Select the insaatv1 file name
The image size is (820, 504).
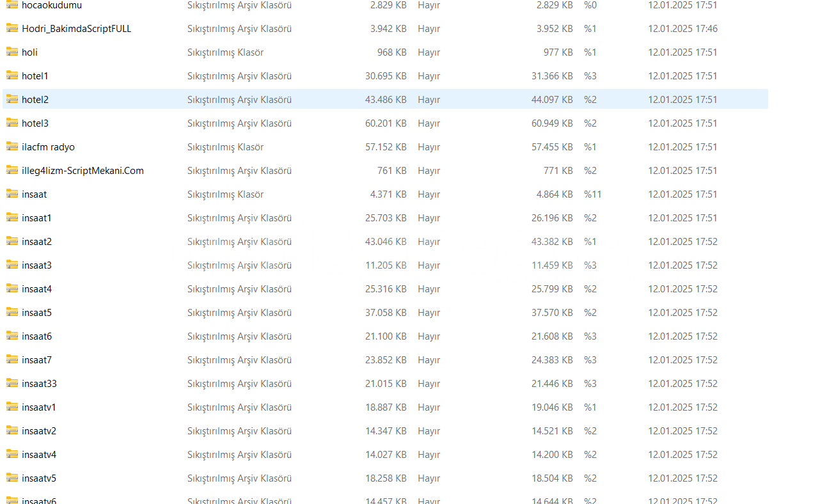(x=39, y=407)
